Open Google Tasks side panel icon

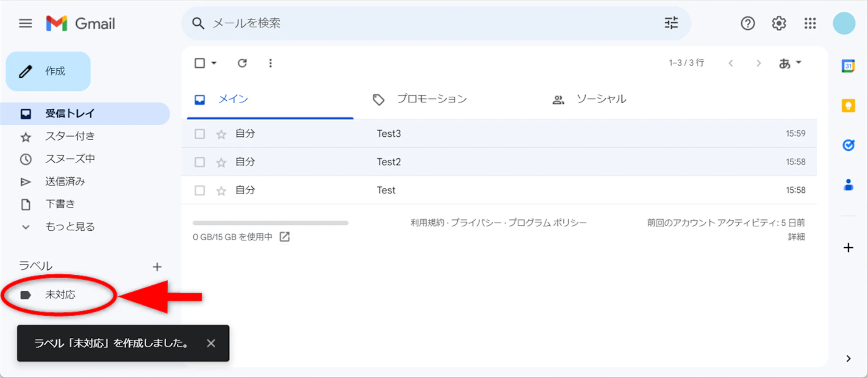coord(848,145)
